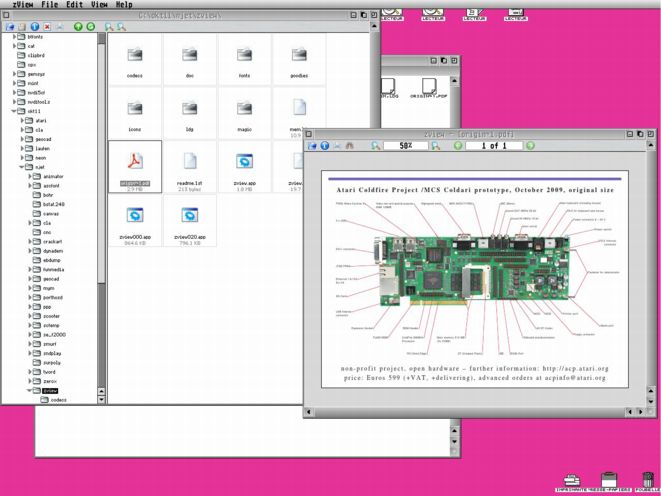Click the second magnifier icon in browser toolbar
Screen dimensions: 661x496
pyautogui.click(x=121, y=27)
